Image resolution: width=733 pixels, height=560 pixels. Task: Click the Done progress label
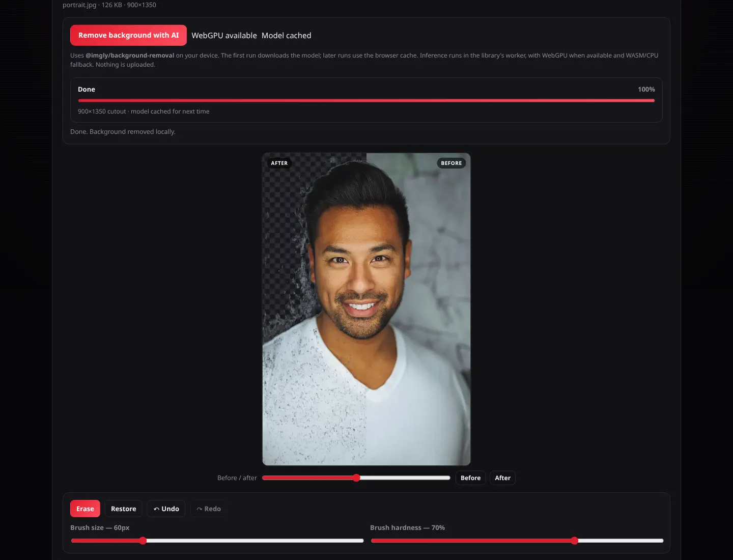pos(87,89)
